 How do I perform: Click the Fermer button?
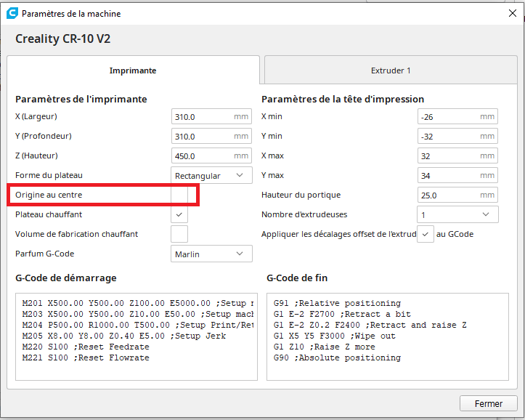488,403
